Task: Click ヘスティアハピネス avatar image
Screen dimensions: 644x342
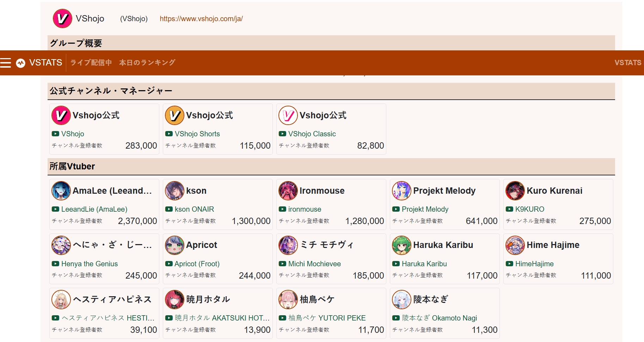Action: 61,299
